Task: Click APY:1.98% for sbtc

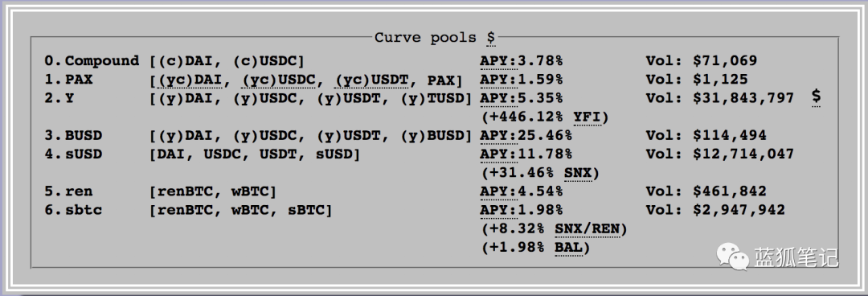Action: [521, 210]
